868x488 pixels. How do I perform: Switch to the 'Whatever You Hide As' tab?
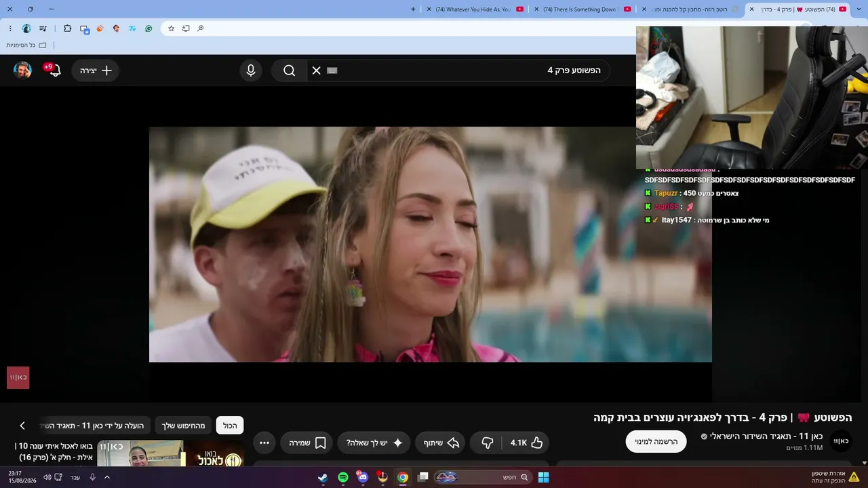coord(475,9)
